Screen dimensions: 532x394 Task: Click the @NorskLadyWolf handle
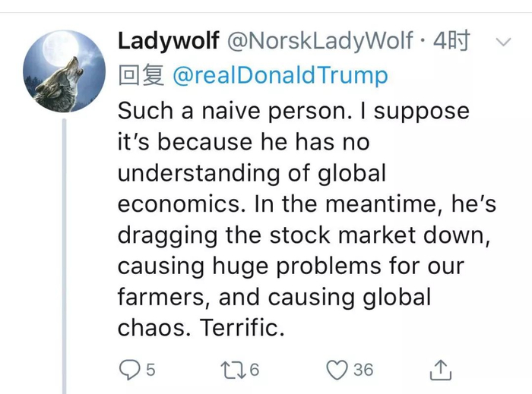(x=320, y=41)
